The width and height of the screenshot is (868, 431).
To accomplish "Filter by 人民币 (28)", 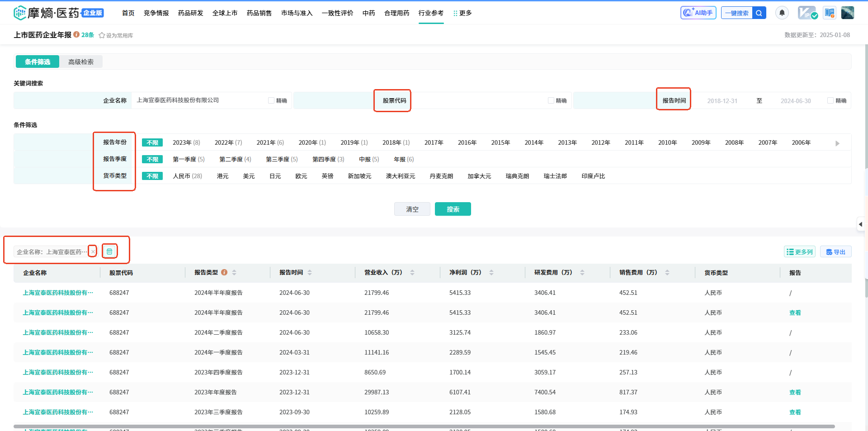I will (187, 176).
